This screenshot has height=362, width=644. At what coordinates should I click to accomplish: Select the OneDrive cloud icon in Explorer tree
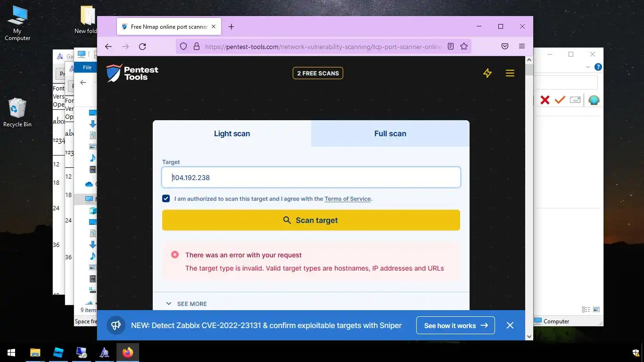coord(89,184)
